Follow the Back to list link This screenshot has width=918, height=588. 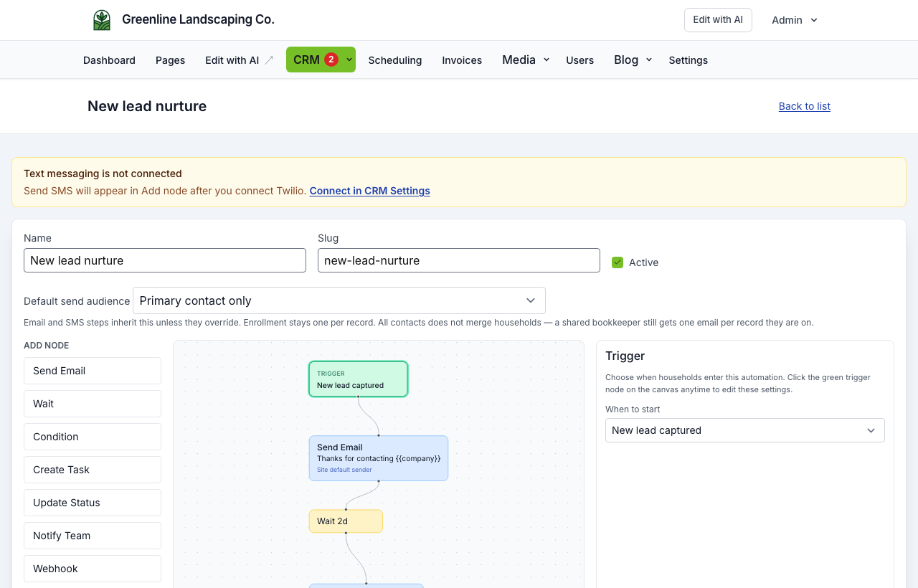coord(805,106)
